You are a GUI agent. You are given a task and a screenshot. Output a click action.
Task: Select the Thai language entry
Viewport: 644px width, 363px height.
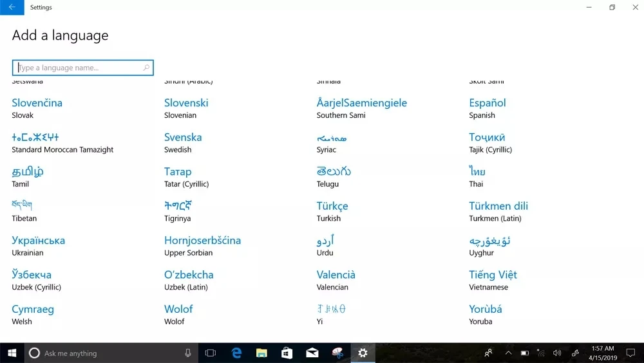point(477,177)
